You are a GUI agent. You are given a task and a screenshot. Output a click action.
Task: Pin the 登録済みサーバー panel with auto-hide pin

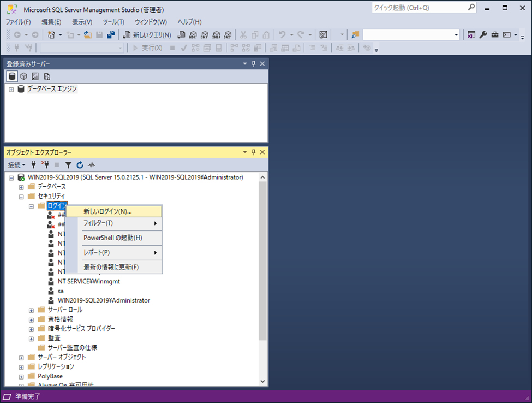coord(254,64)
